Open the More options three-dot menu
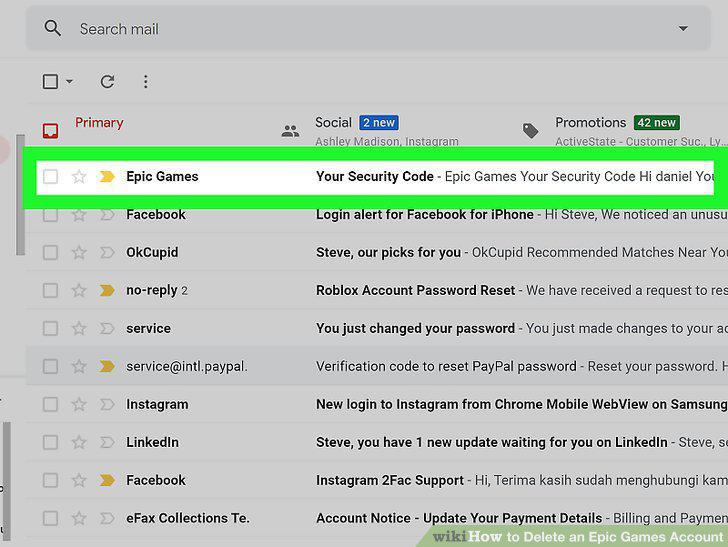The width and height of the screenshot is (728, 547). point(146,82)
